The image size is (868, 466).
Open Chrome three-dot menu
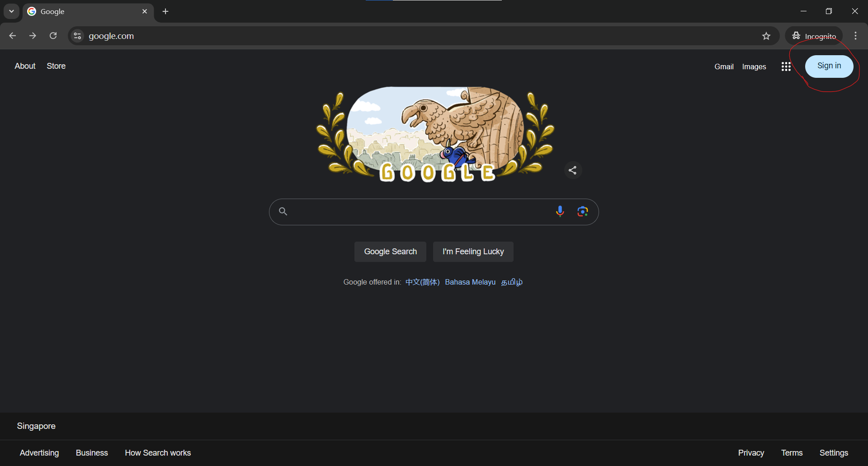point(855,36)
